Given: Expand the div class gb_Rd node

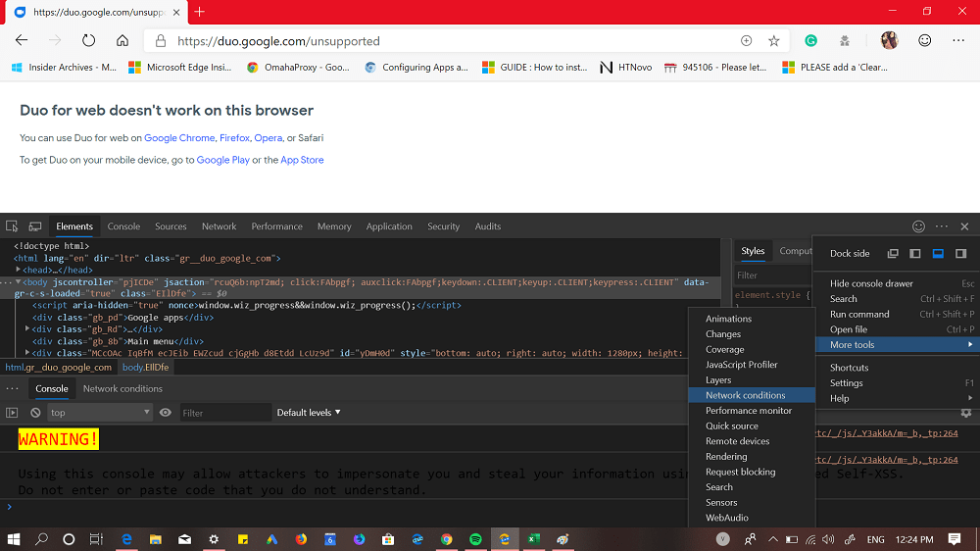Looking at the screenshot, I should [x=26, y=329].
